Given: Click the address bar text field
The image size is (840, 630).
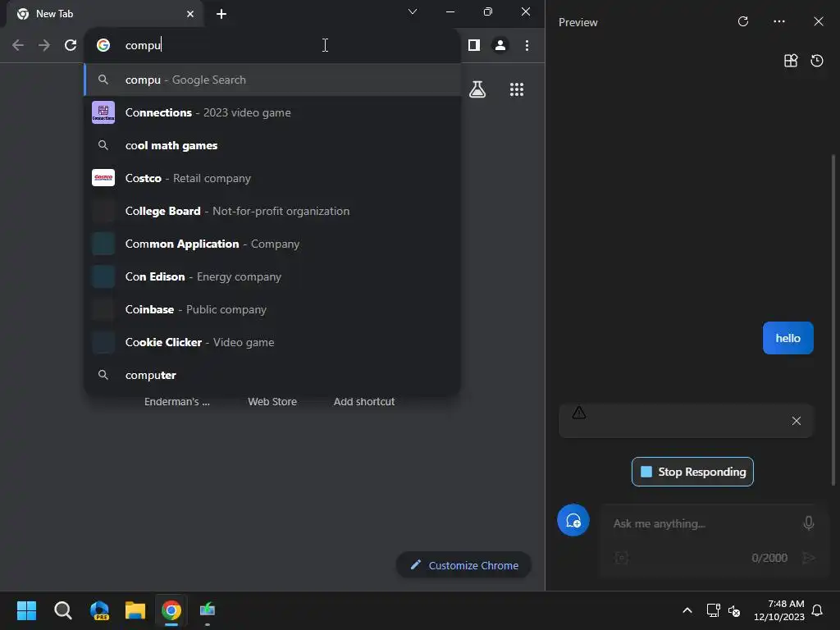Looking at the screenshot, I should (272, 45).
